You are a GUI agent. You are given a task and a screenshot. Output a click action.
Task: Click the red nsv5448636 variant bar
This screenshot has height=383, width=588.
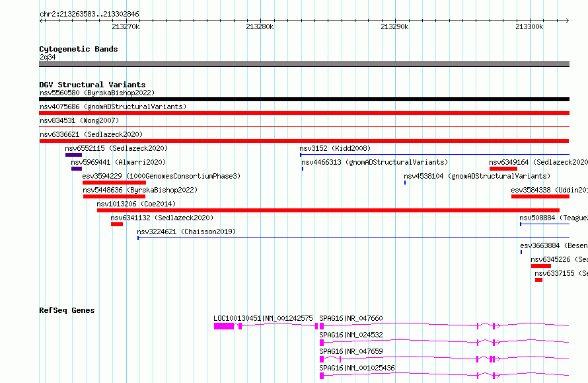point(114,196)
